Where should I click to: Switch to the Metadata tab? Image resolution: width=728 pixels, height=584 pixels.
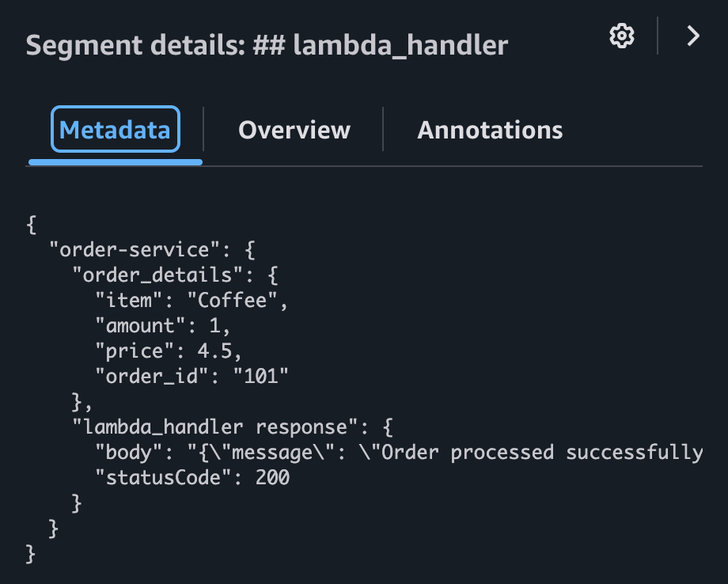click(x=116, y=130)
